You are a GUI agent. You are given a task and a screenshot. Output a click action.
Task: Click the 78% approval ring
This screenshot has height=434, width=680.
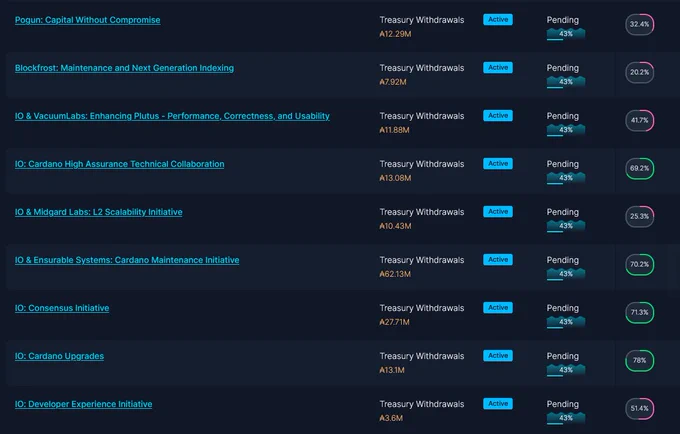pyautogui.click(x=640, y=360)
